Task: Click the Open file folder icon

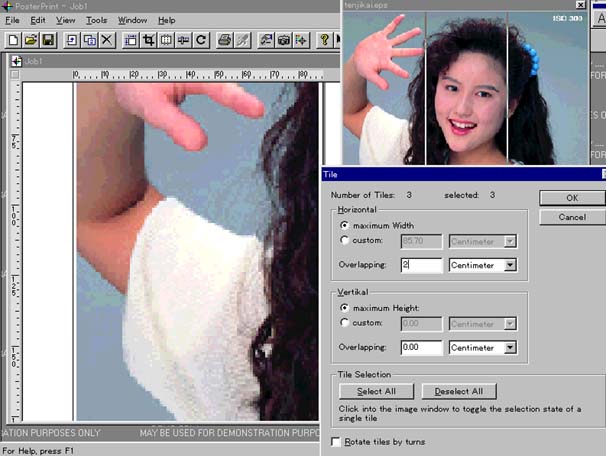Action: tap(30, 40)
